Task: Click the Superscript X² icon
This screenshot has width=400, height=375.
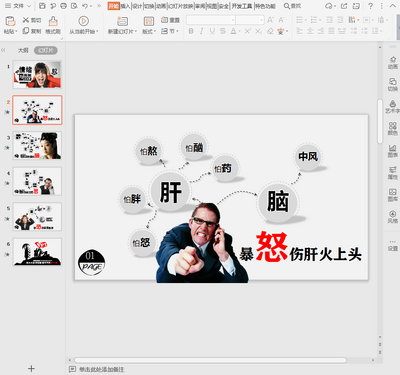Action: (x=248, y=31)
